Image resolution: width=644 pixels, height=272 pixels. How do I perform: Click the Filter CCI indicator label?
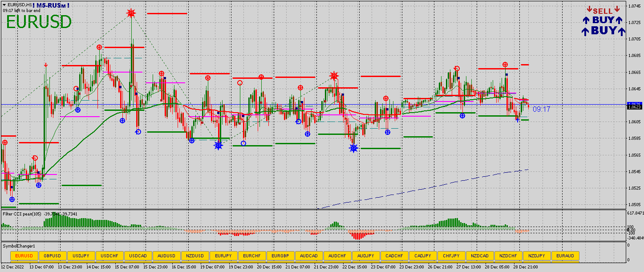(22, 214)
